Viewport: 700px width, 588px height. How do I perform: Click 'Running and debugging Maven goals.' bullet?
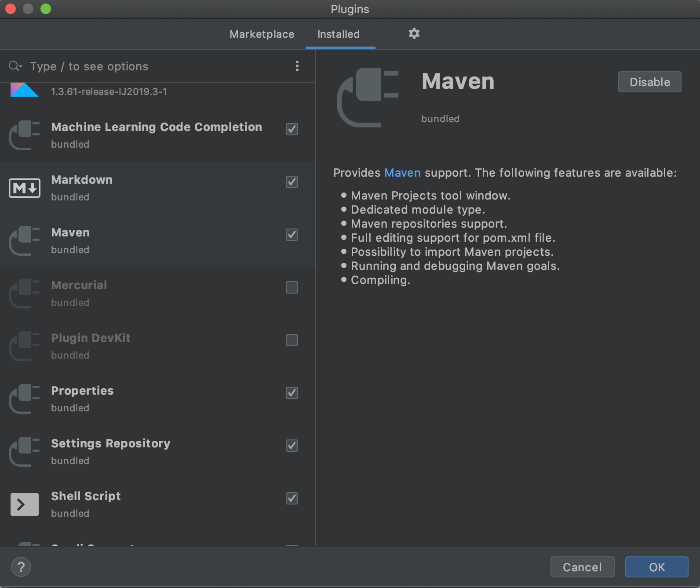click(x=455, y=266)
